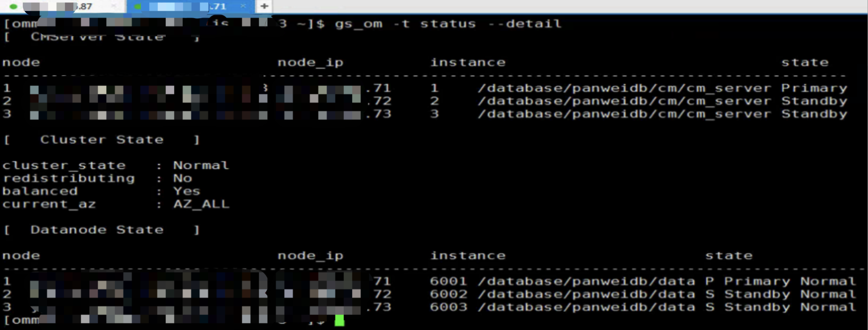Click the "instance" header in the Datanode table
868x330 pixels.
coord(468,256)
